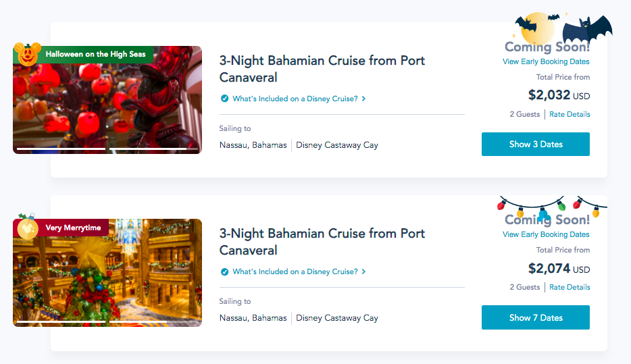The width and height of the screenshot is (631, 364).
Task: Open View Early Booking Dates for Halloween cruise
Action: tap(546, 61)
